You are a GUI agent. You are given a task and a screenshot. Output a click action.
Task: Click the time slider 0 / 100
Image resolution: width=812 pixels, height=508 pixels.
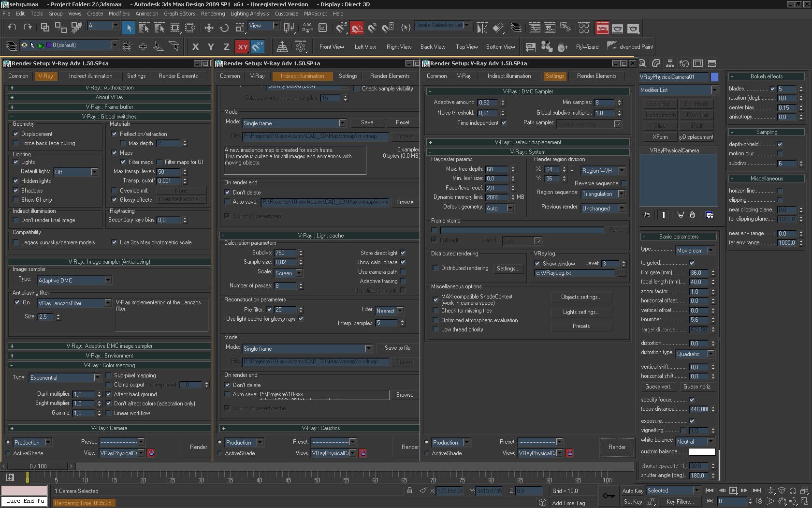pyautogui.click(x=38, y=466)
